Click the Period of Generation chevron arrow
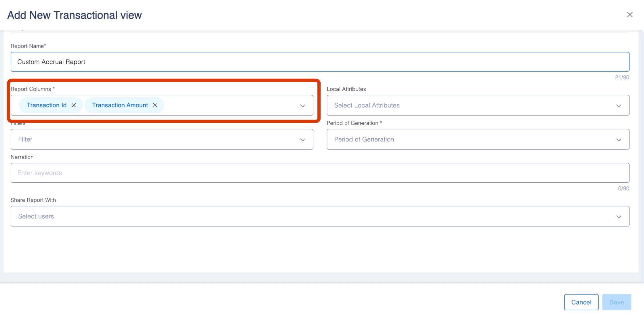Image resolution: width=644 pixels, height=321 pixels. pos(618,140)
